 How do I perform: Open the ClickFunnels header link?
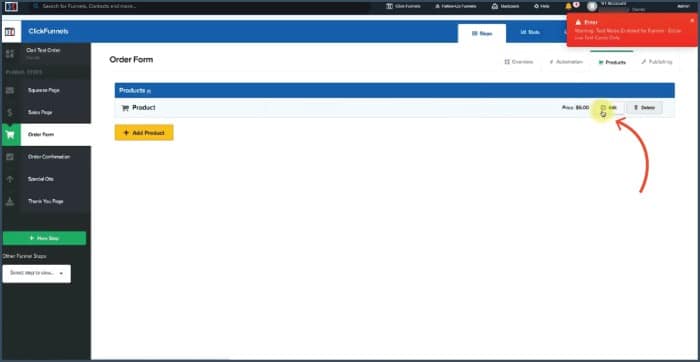49,31
